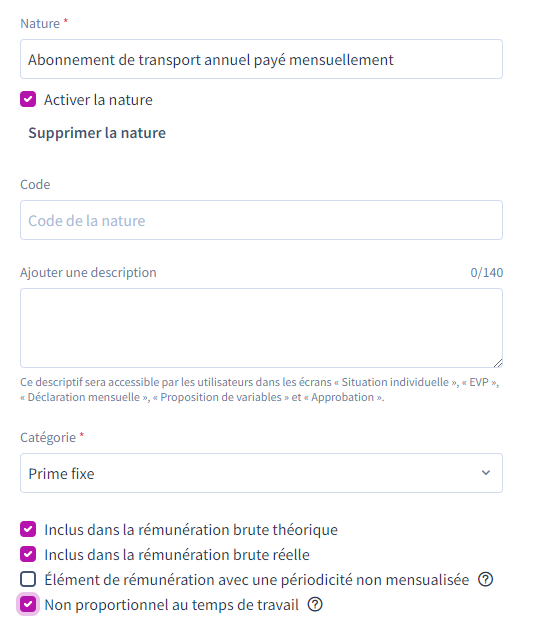Image resolution: width=540 pixels, height=630 pixels.
Task: Click the Catégorie dropdown chevron arrow
Action: pos(486,473)
